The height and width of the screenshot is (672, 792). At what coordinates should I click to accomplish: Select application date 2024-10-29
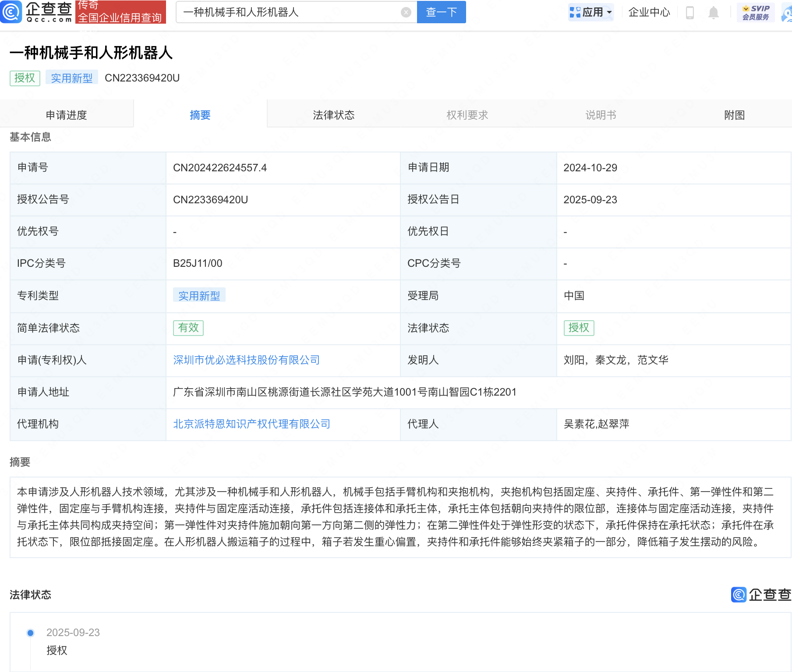click(590, 168)
